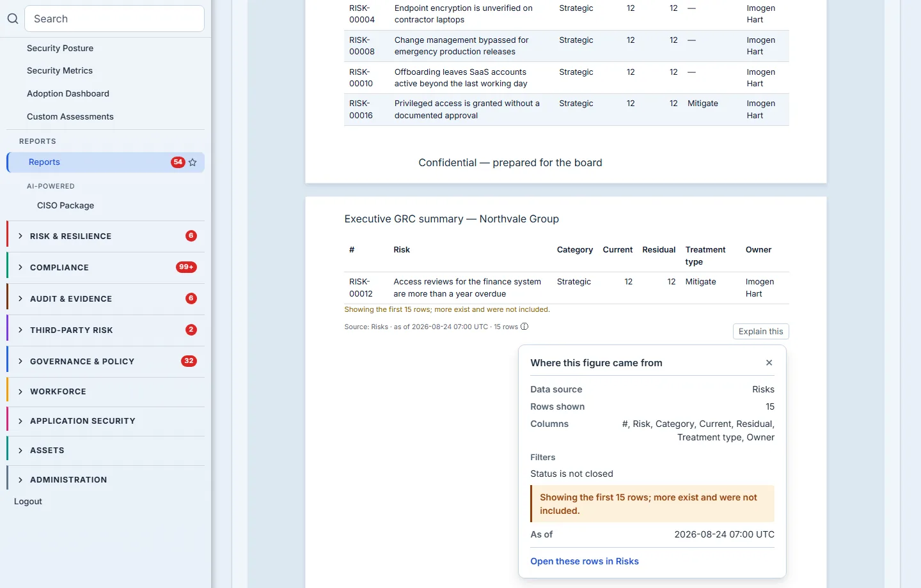Click the search magnifier icon
Viewport: 921px width, 588px height.
point(12,19)
